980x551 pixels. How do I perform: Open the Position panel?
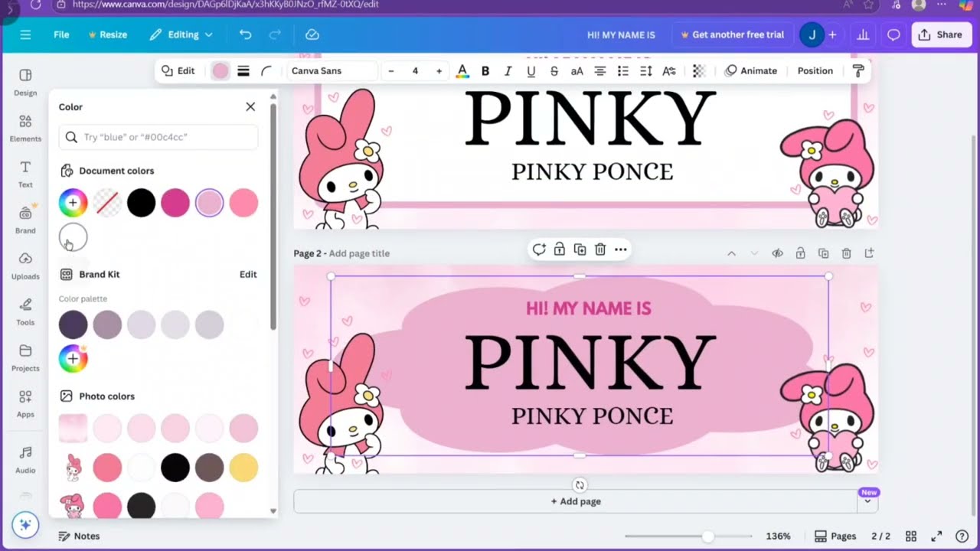[x=815, y=70]
